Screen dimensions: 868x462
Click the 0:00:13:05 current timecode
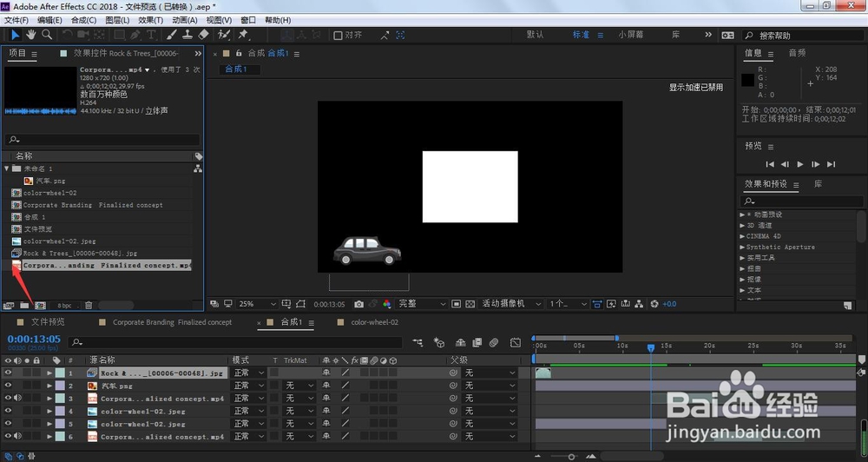(x=34, y=339)
